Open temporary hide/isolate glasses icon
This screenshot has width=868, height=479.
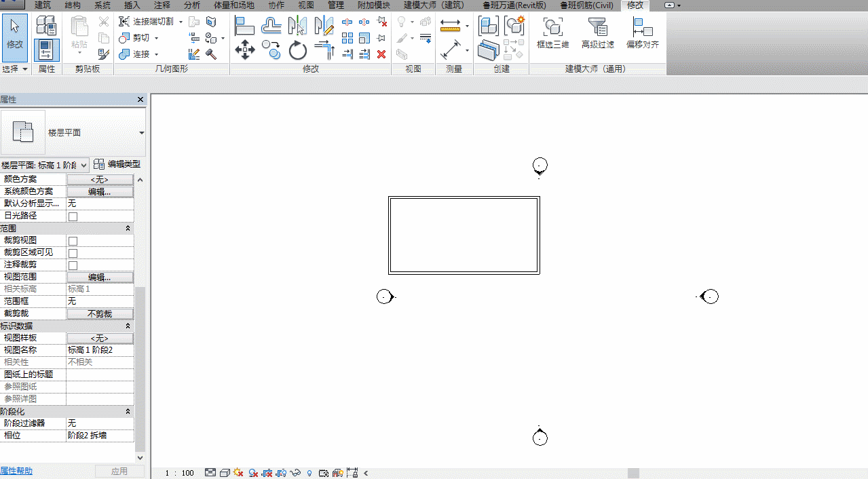(295, 473)
